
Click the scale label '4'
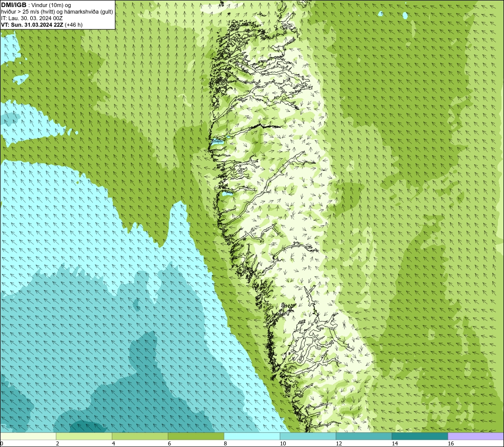click(113, 443)
